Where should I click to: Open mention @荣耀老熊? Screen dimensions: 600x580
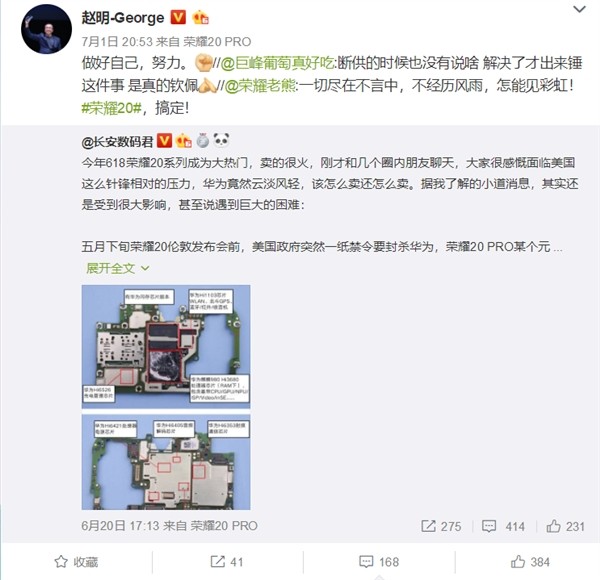(259, 86)
